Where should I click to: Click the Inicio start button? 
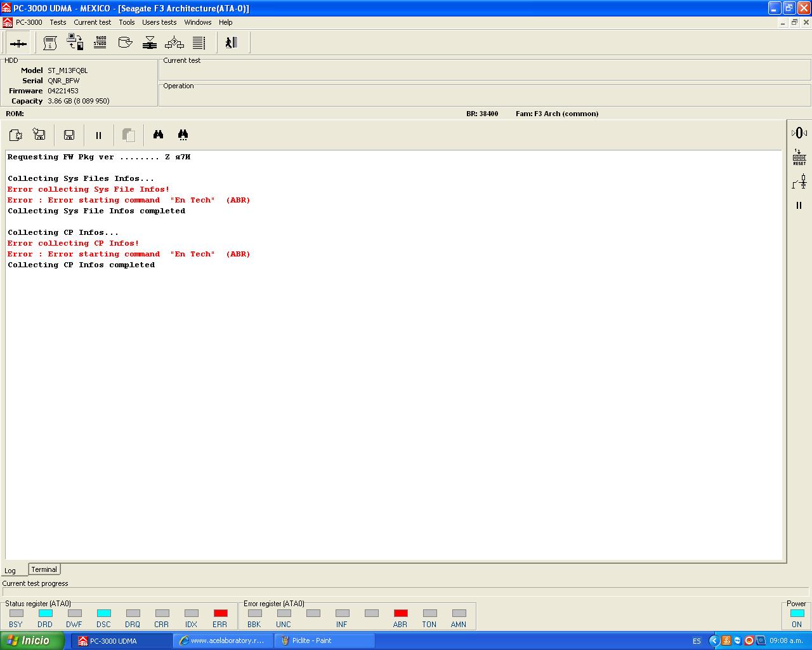[32, 640]
